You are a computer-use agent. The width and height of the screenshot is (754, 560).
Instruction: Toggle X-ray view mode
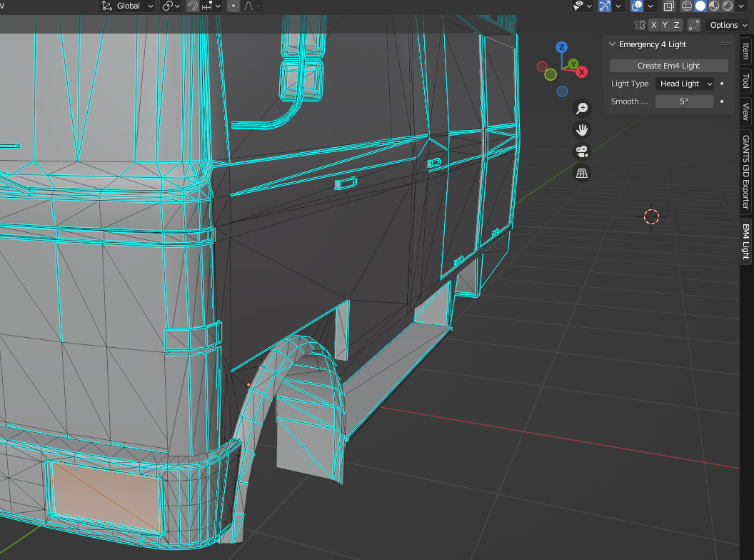click(x=668, y=6)
